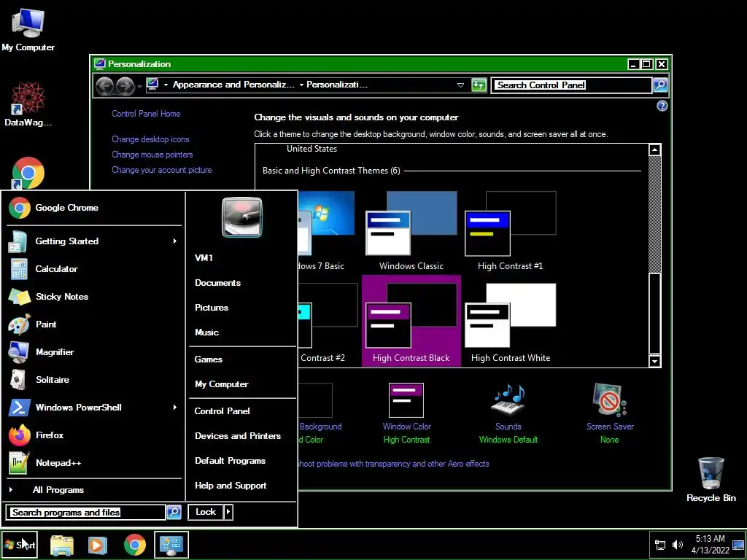This screenshot has height=560, width=747.
Task: Open Control Panel from Start menu
Action: (x=222, y=411)
